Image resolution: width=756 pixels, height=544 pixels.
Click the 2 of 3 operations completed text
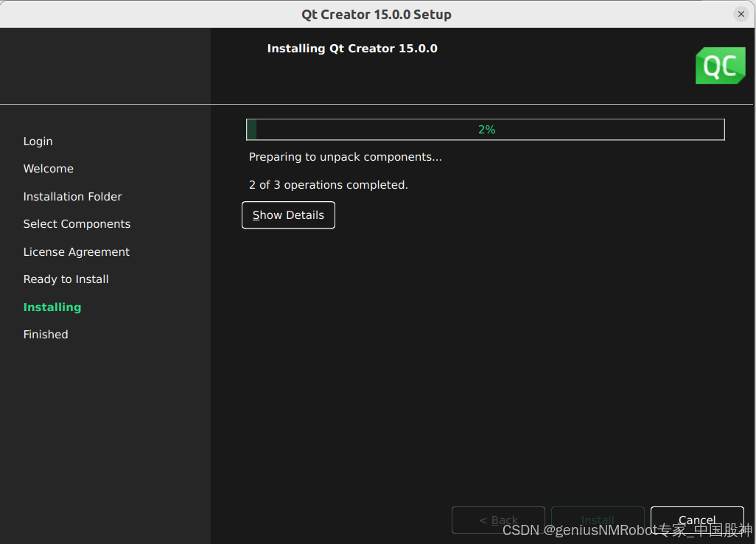click(328, 184)
